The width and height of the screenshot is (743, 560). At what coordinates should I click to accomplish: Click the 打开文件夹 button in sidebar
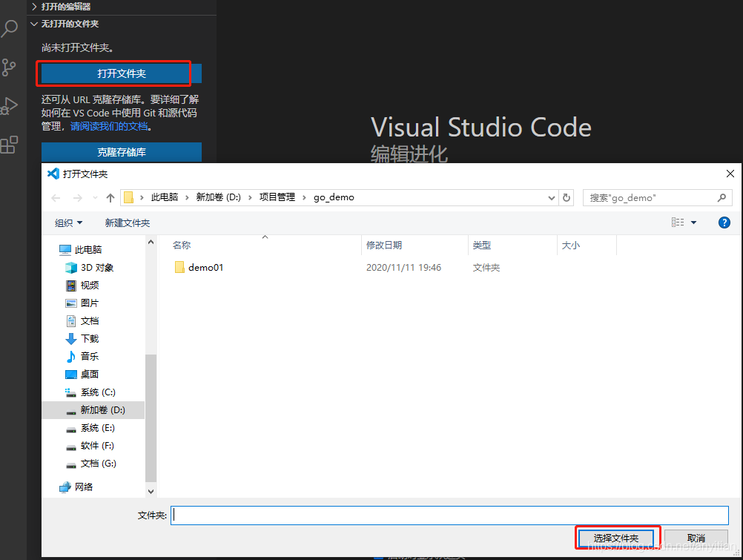[x=122, y=73]
